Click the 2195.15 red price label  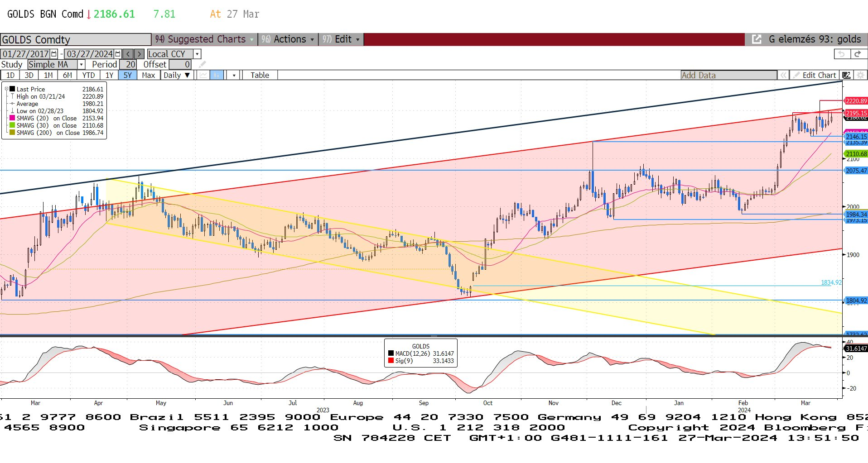(x=856, y=113)
